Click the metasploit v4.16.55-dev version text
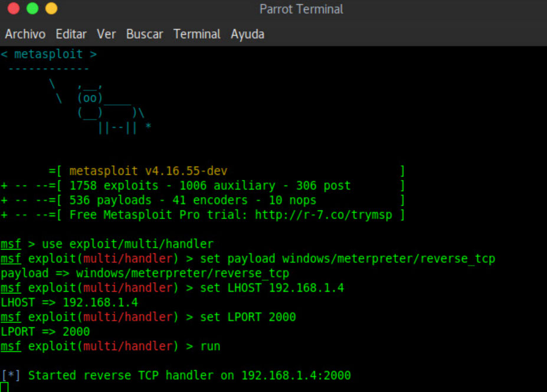Viewport: 547px width, 392px height. click(148, 171)
